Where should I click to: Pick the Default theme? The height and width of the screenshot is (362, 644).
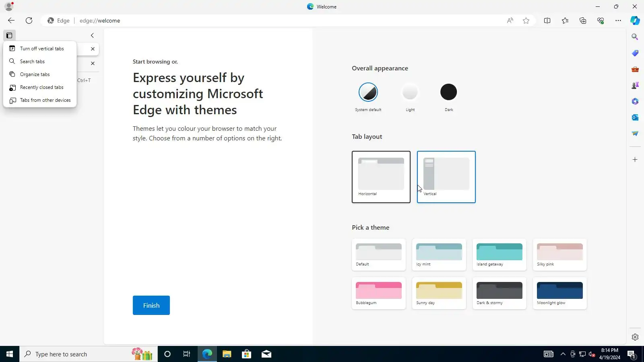tap(379, 255)
